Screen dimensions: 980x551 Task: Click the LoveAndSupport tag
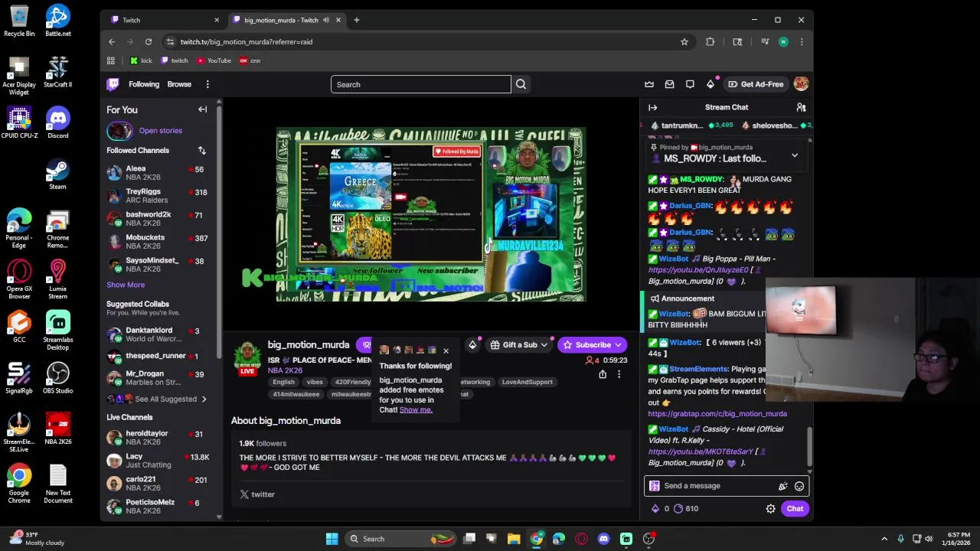[x=527, y=382]
